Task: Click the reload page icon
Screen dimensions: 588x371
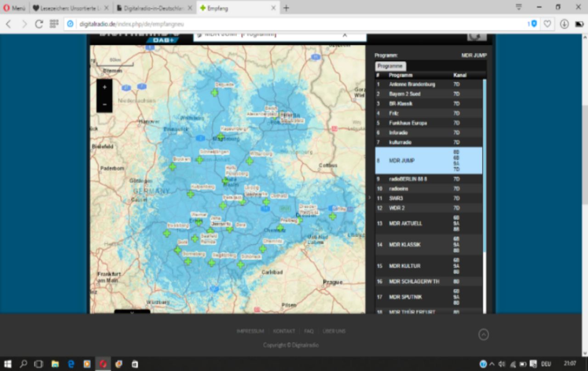Action: [x=39, y=24]
